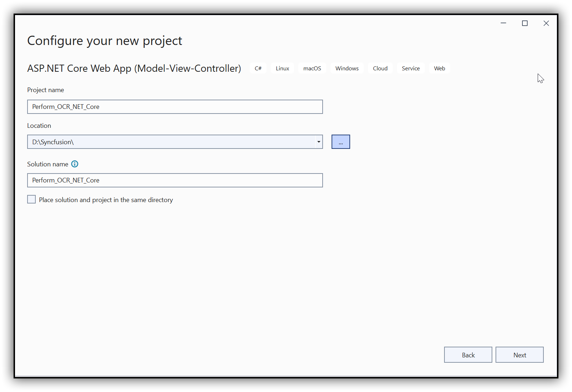Select the Service project tag

411,68
